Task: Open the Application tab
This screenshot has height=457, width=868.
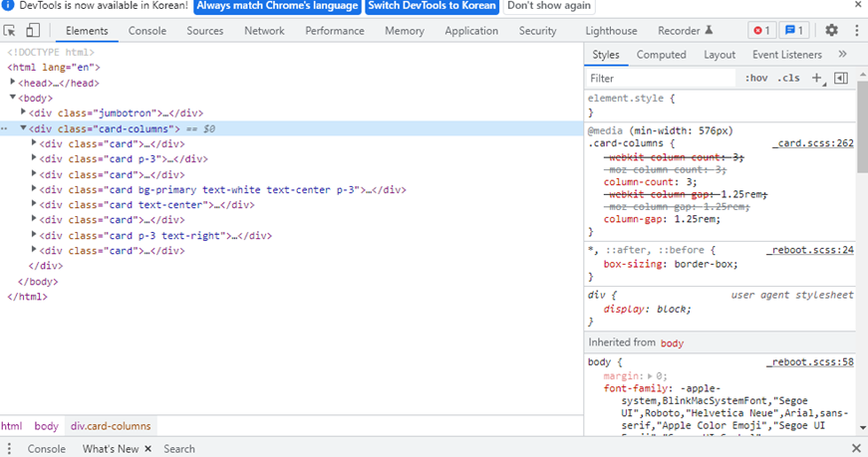Action: tap(471, 31)
